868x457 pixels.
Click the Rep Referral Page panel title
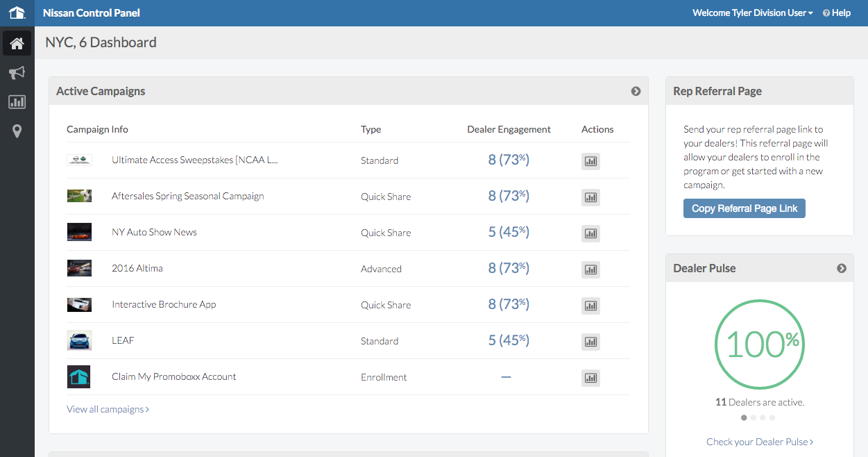(717, 91)
